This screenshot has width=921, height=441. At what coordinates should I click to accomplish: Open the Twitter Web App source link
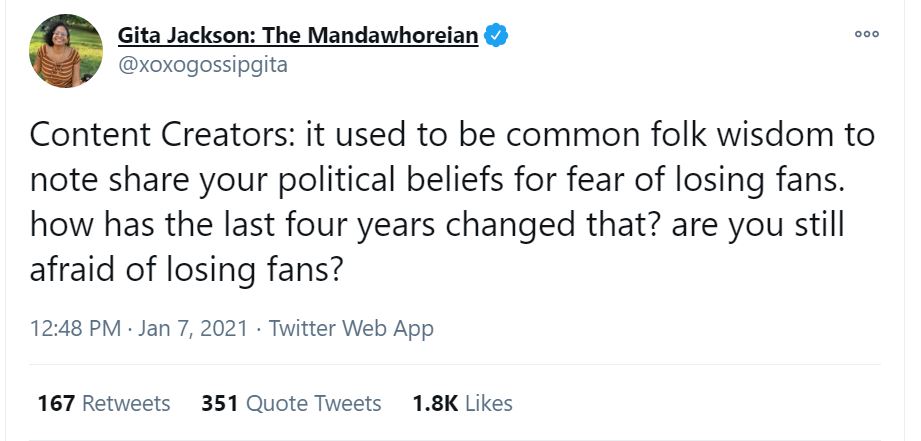[351, 328]
